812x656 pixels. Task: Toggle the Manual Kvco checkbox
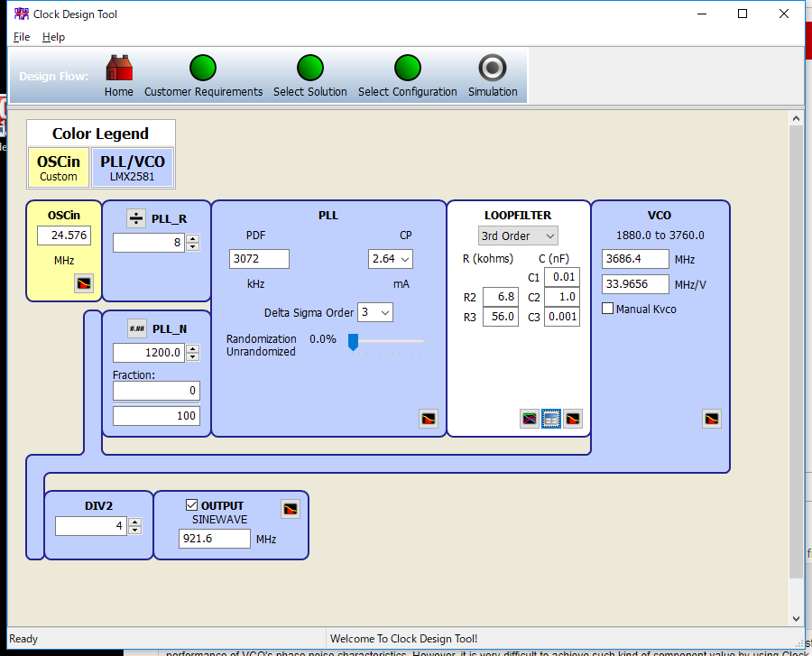[x=607, y=308]
